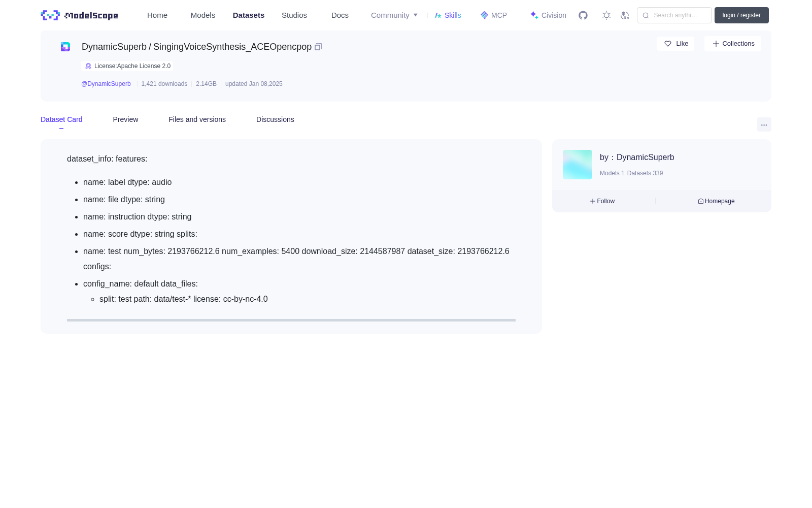Click the License: Apache License 2.0 badge

tap(127, 66)
